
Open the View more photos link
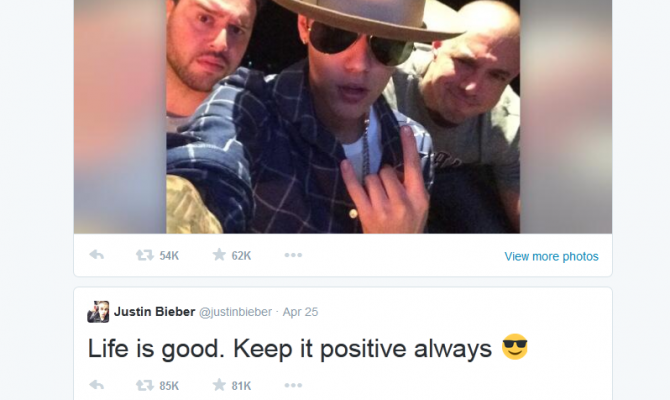click(x=551, y=256)
